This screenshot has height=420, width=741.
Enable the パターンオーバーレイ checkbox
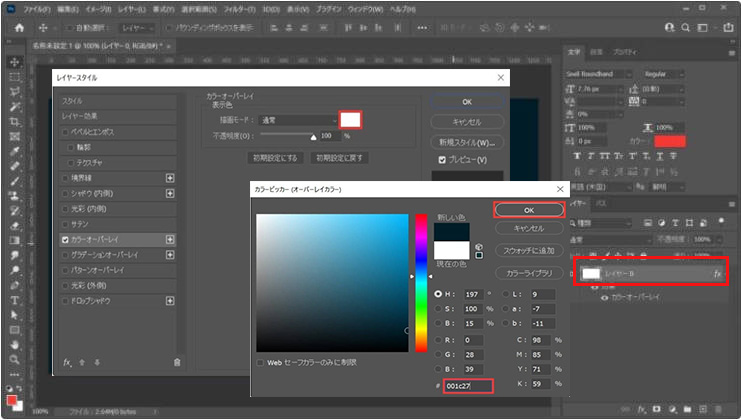(x=66, y=270)
